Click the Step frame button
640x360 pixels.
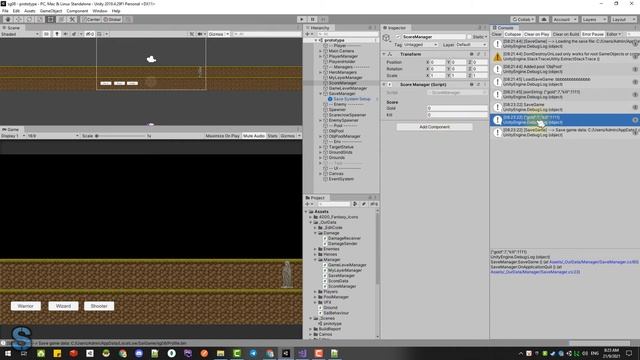tap(323, 19)
